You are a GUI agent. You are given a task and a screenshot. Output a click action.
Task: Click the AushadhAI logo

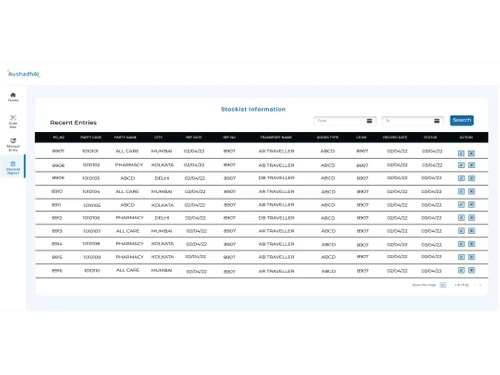(x=24, y=74)
